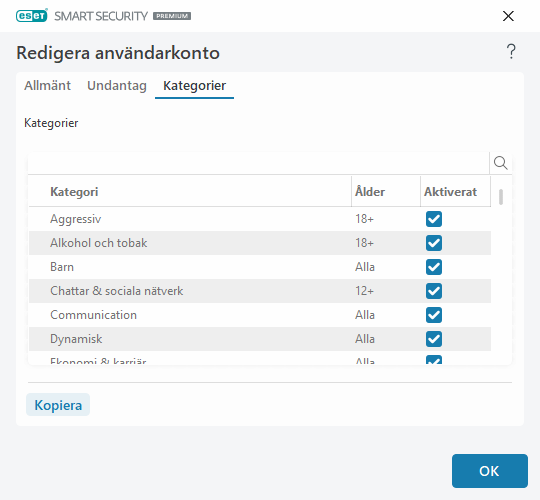Click the Communication category name

point(93,315)
